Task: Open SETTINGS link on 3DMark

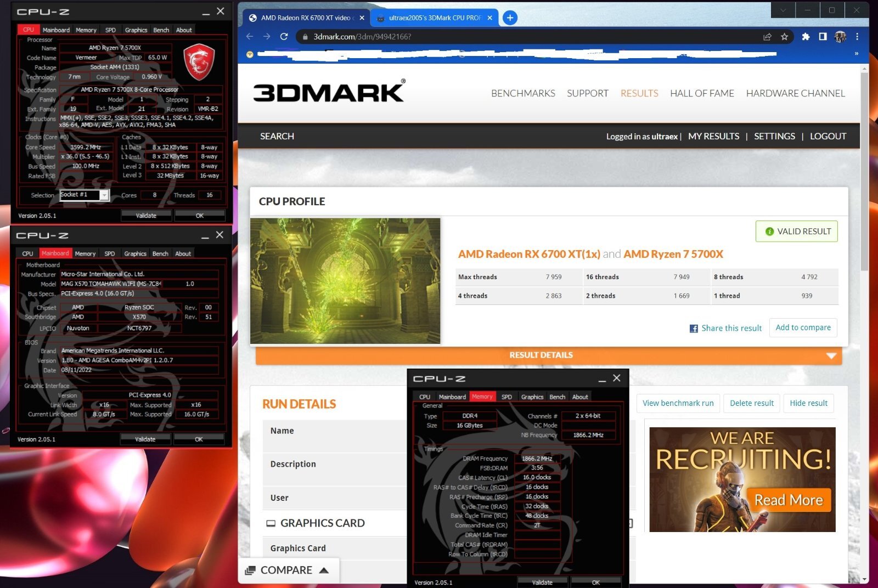Action: (x=774, y=136)
